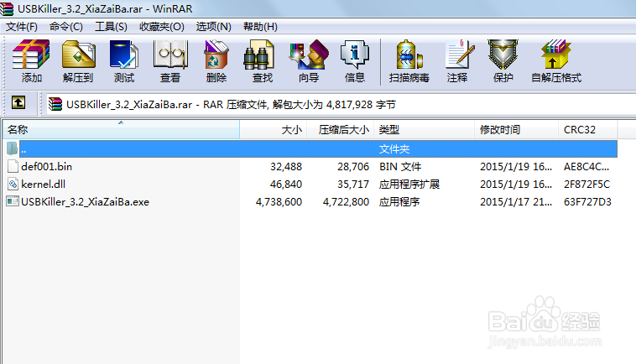Image resolution: width=636 pixels, height=364 pixels.
Task: Go up one level with the arrow button
Action: coord(18,103)
